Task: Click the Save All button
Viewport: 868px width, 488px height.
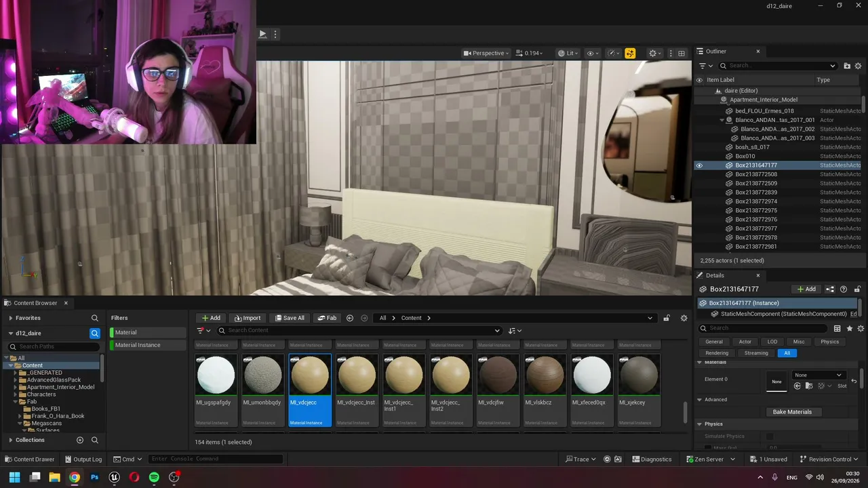Action: [x=289, y=318]
